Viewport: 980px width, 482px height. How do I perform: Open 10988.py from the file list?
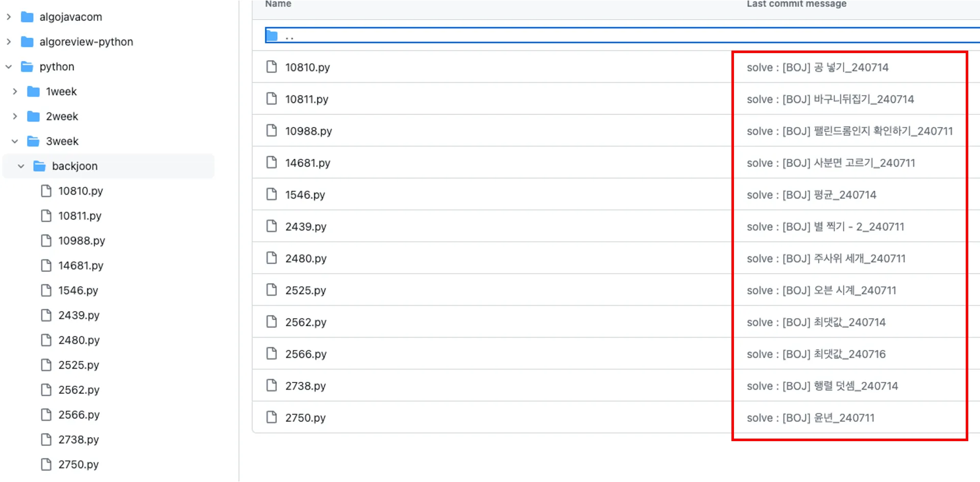(x=308, y=131)
